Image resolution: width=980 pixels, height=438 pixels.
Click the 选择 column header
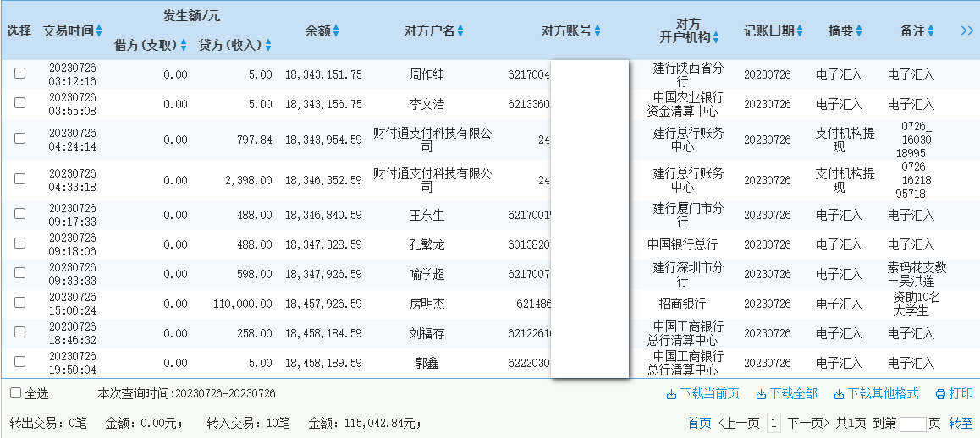point(19,30)
